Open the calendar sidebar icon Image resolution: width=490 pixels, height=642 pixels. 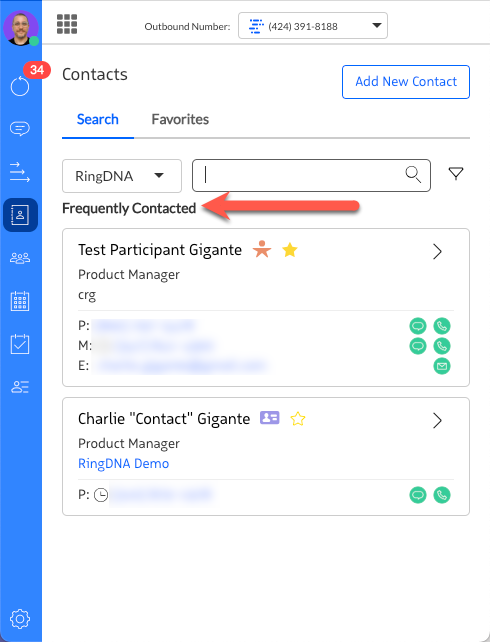point(20,301)
